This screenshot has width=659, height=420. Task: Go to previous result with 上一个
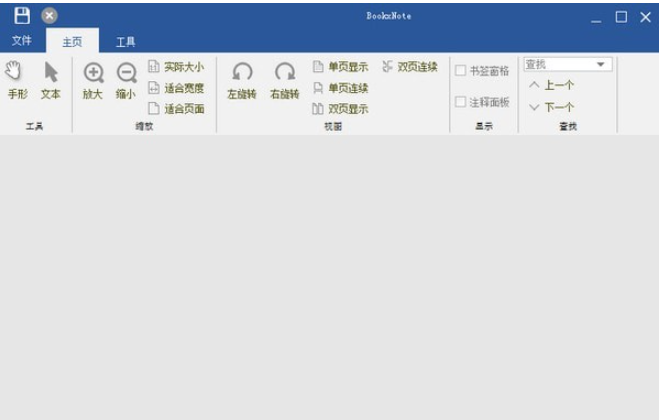551,86
